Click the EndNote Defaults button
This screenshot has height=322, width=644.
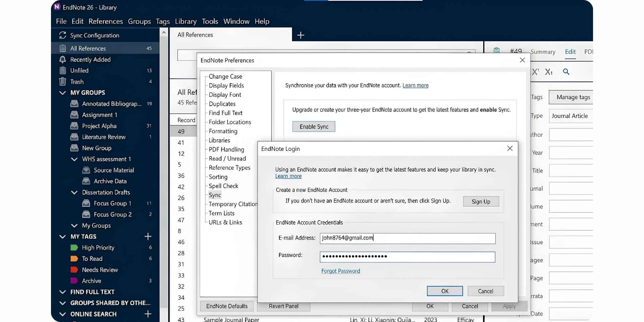[227, 306]
